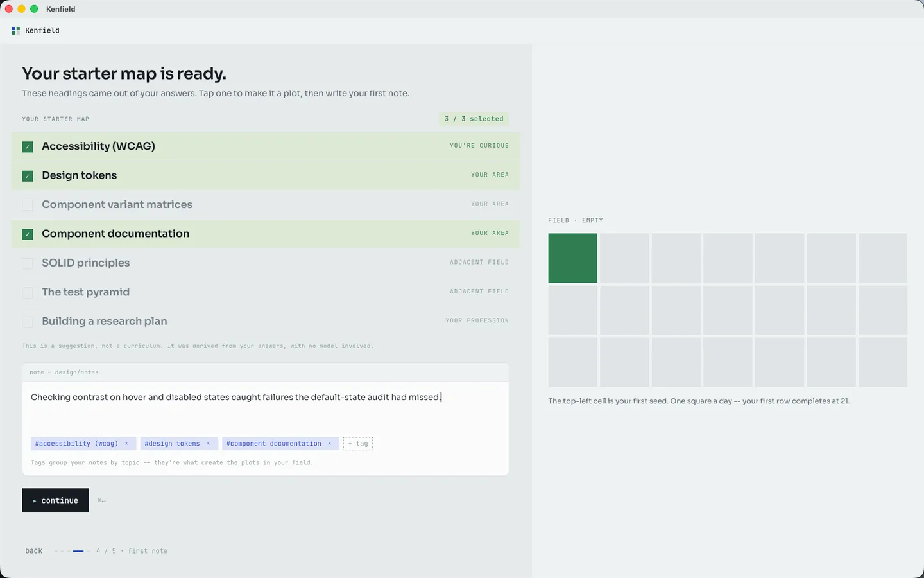Add a new tag with the + tag button
Screen dimensions: 924x578
[x=358, y=444]
